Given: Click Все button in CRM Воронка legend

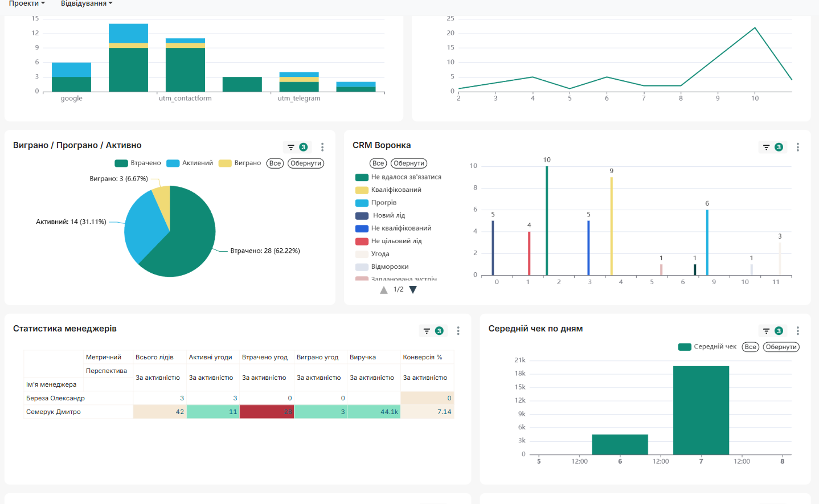Looking at the screenshot, I should [378, 163].
